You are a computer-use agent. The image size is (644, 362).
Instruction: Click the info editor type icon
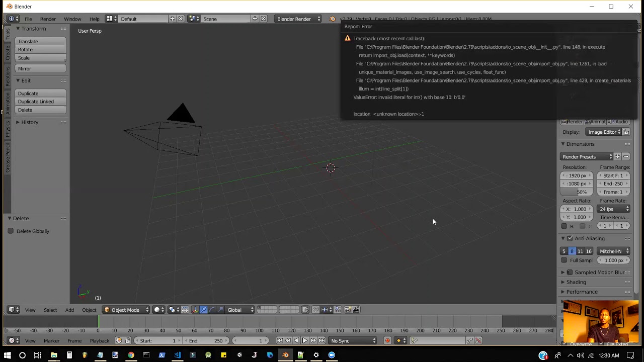[14, 19]
